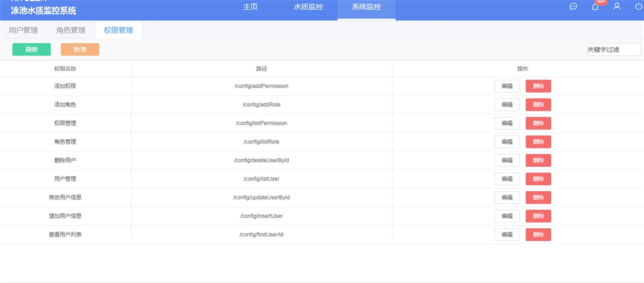This screenshot has height=283, width=644.
Task: Delete the /config/listRole row
Action: (538, 142)
